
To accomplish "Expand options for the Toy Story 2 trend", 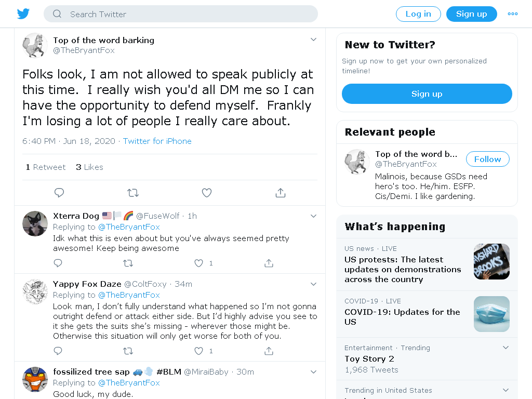I will [x=506, y=348].
